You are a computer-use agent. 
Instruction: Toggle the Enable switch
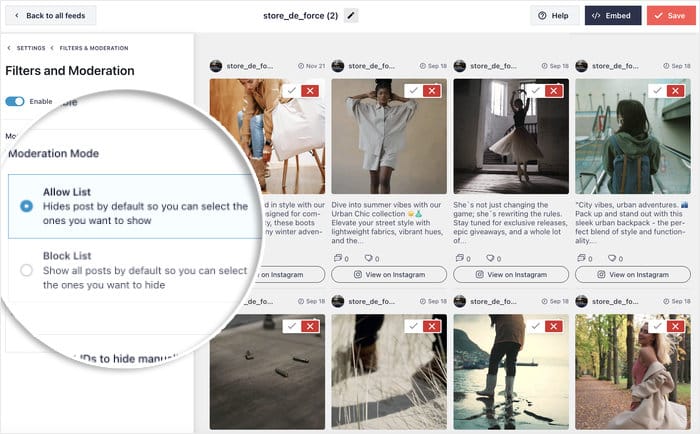[x=15, y=101]
